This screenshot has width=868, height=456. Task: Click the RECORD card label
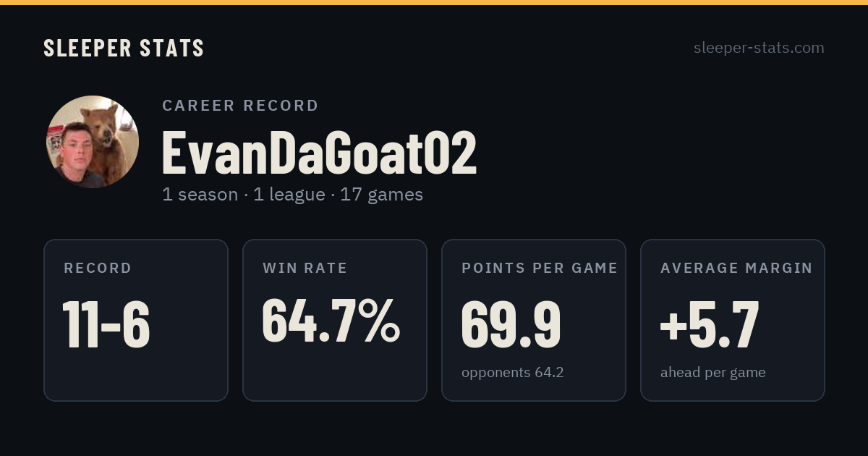click(98, 269)
